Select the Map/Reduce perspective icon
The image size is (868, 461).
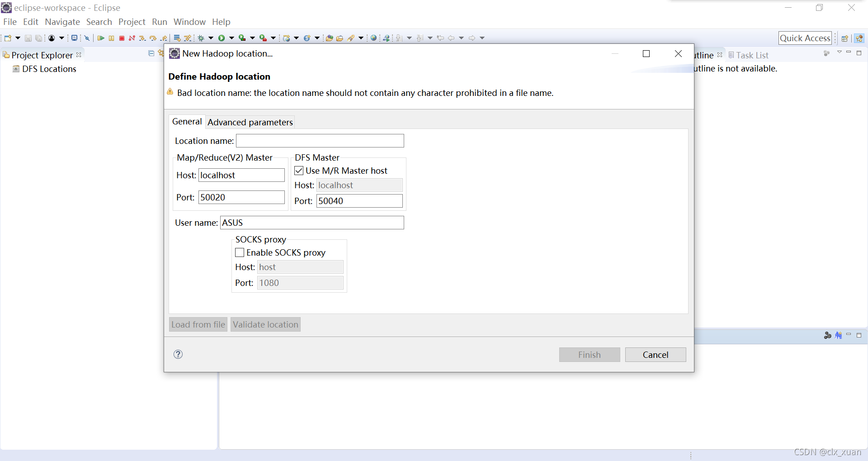[859, 38]
